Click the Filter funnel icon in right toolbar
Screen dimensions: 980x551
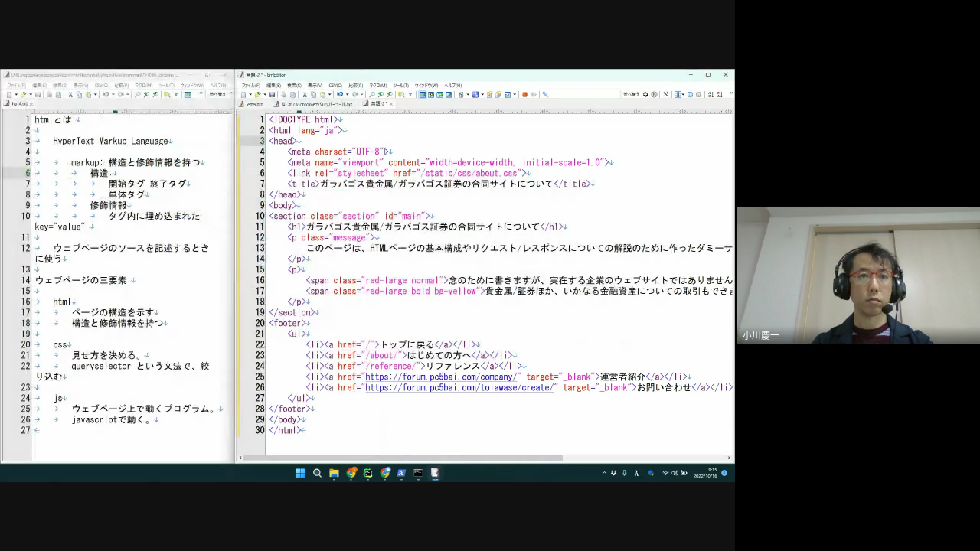[410, 95]
